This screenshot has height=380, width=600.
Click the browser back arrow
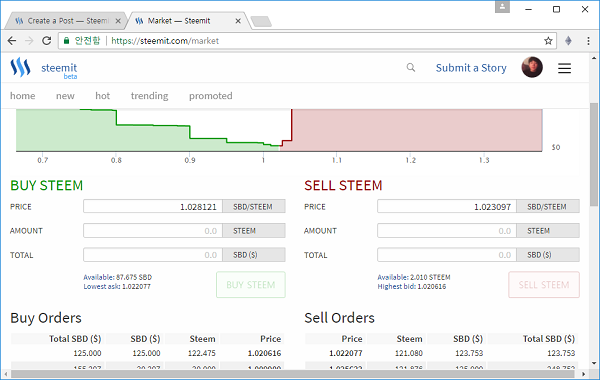point(12,41)
